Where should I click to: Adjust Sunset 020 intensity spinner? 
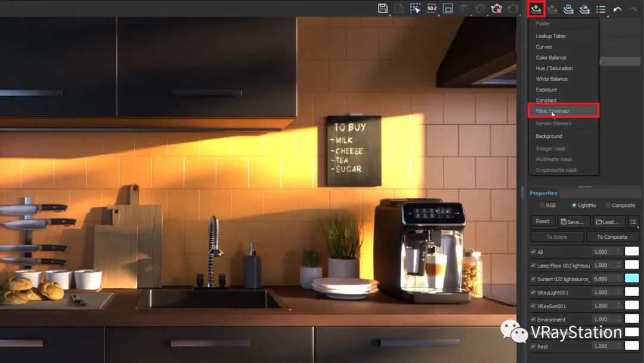619,279
